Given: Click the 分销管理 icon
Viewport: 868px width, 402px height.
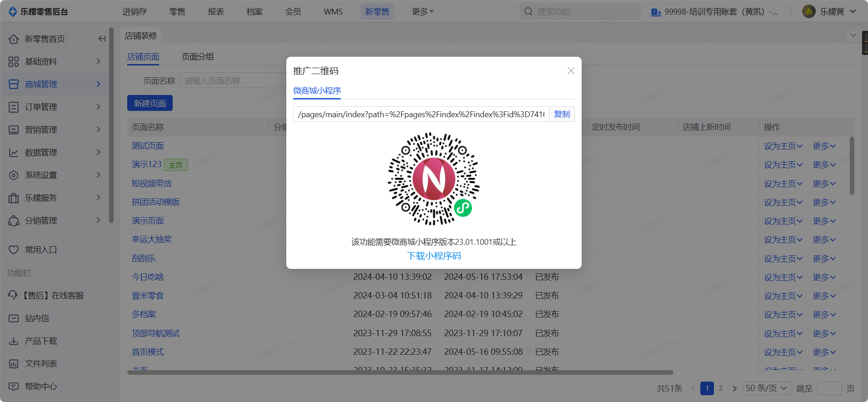Looking at the screenshot, I should tap(14, 221).
